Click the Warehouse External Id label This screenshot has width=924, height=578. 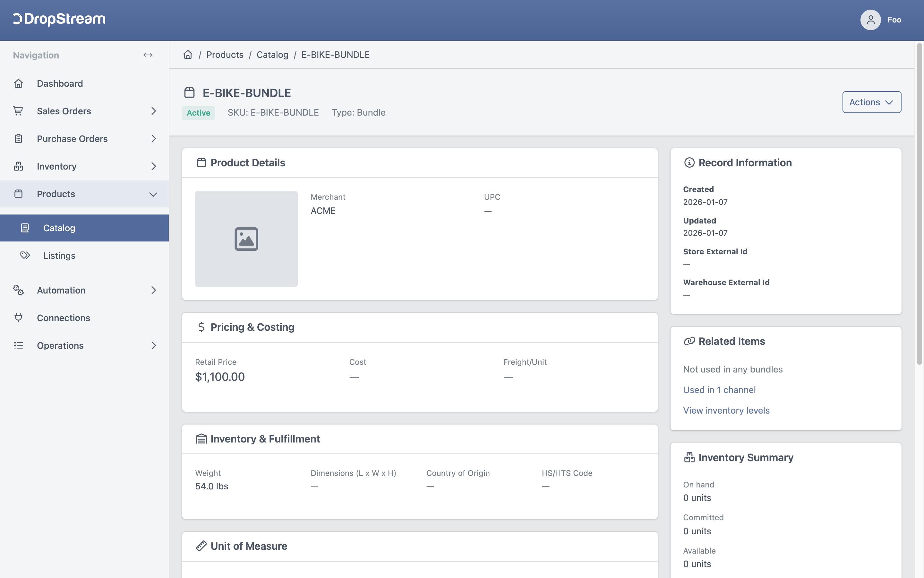pyautogui.click(x=726, y=282)
